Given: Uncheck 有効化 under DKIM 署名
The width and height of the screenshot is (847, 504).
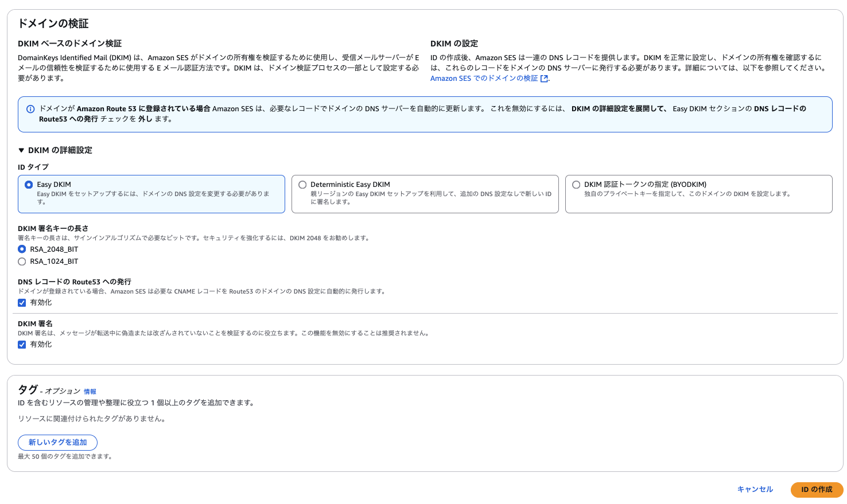Looking at the screenshot, I should 22,345.
